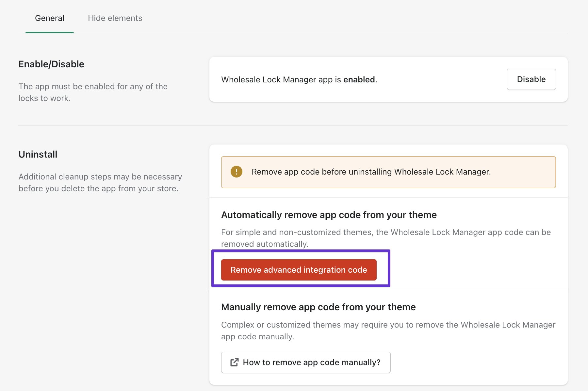Switch to the General tab

pyautogui.click(x=50, y=18)
